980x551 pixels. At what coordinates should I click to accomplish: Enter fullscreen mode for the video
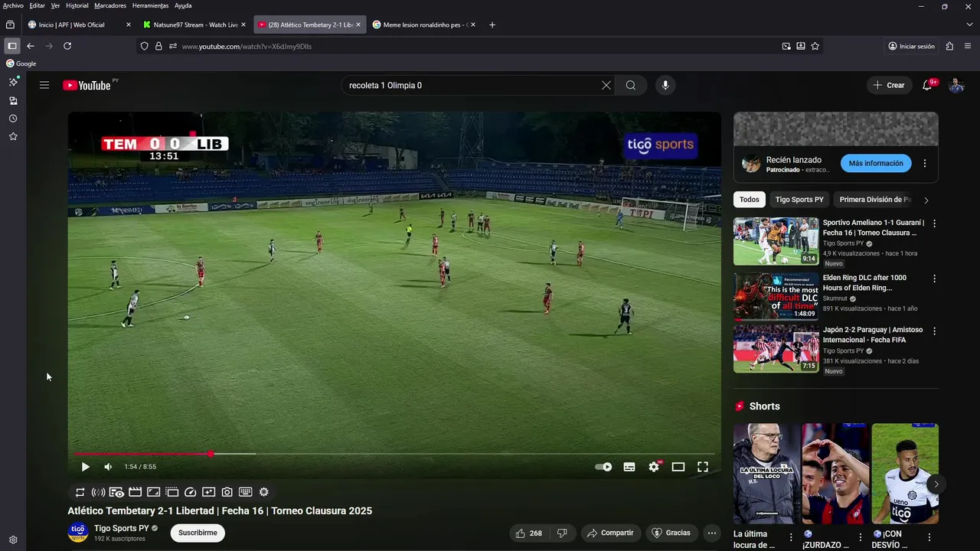pos(703,467)
